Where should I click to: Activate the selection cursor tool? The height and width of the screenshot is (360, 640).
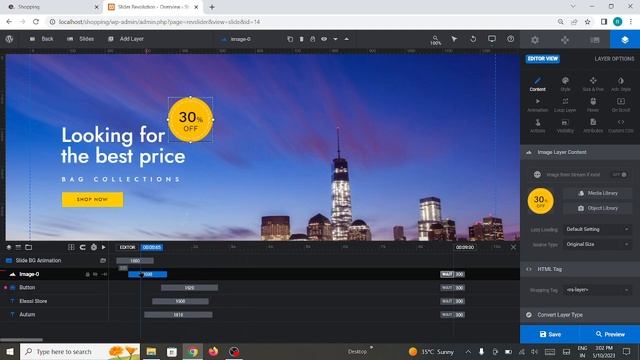tap(454, 39)
